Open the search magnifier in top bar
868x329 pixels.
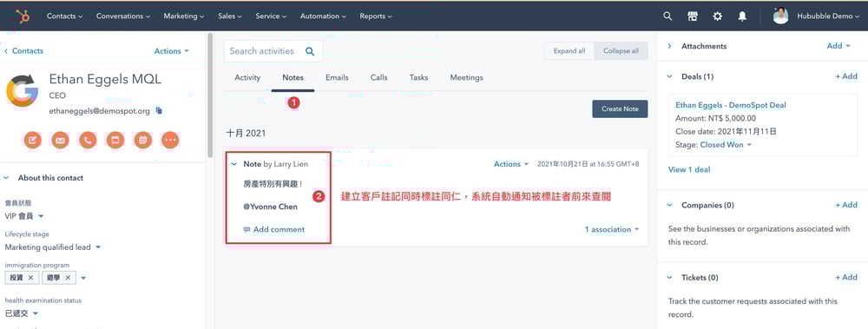click(667, 16)
